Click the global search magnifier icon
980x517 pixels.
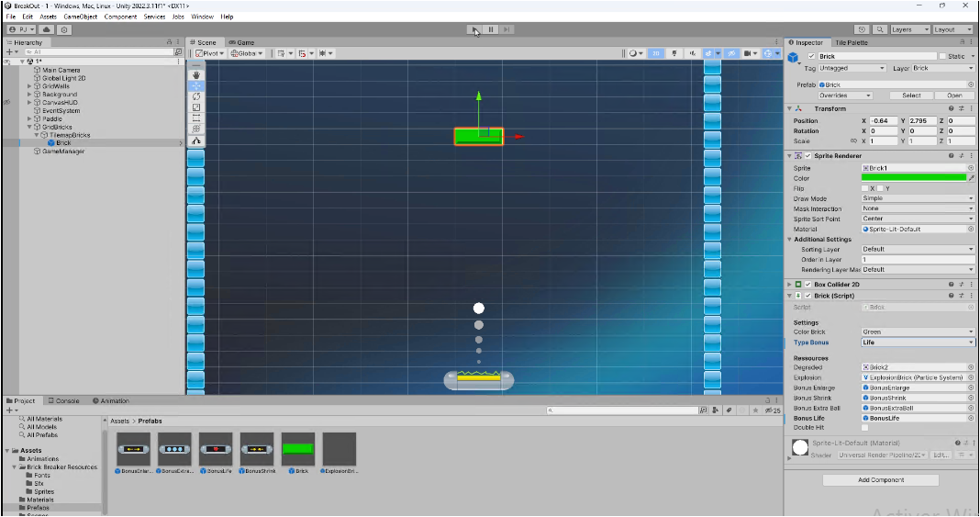point(880,29)
